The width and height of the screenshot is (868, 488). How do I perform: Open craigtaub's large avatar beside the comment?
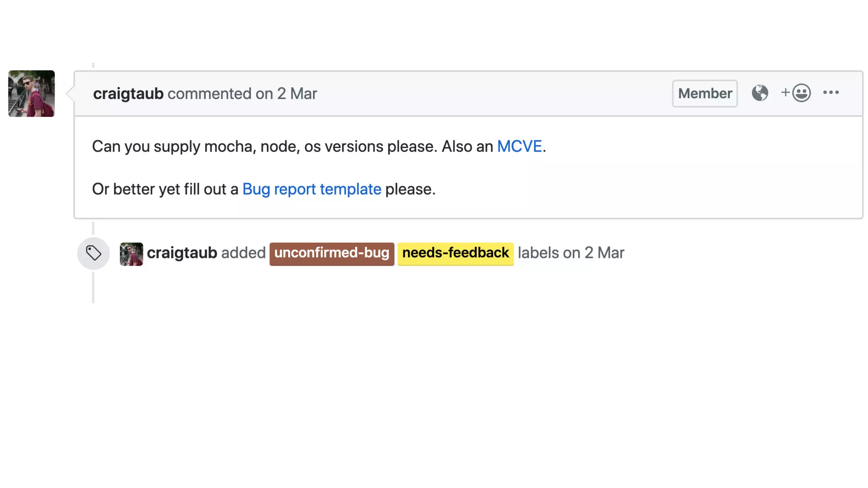coord(31,94)
